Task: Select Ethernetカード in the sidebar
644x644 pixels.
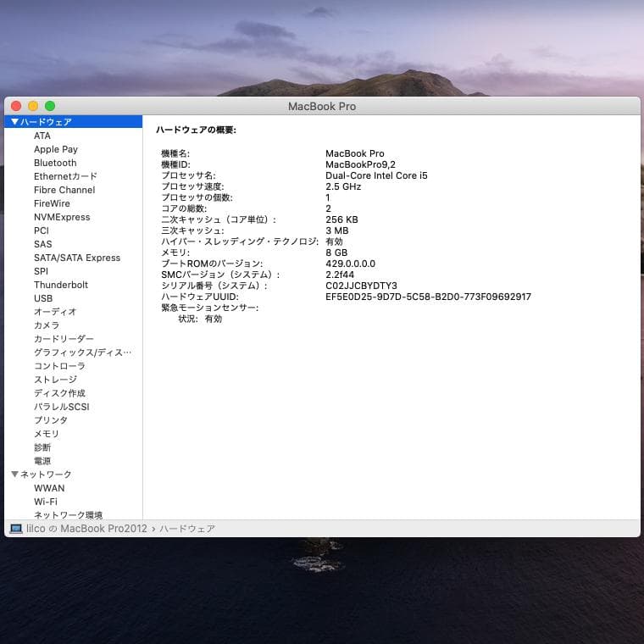Action: click(65, 176)
